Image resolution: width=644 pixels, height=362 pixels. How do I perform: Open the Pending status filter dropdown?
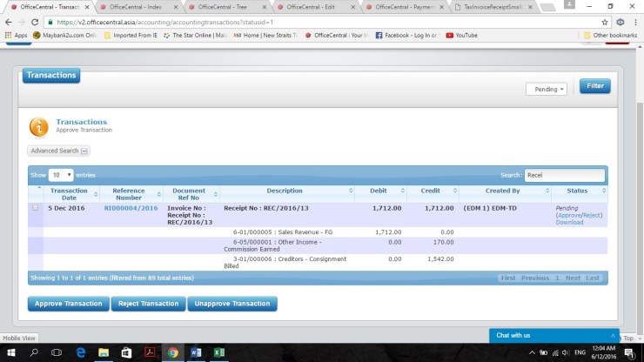tap(547, 89)
